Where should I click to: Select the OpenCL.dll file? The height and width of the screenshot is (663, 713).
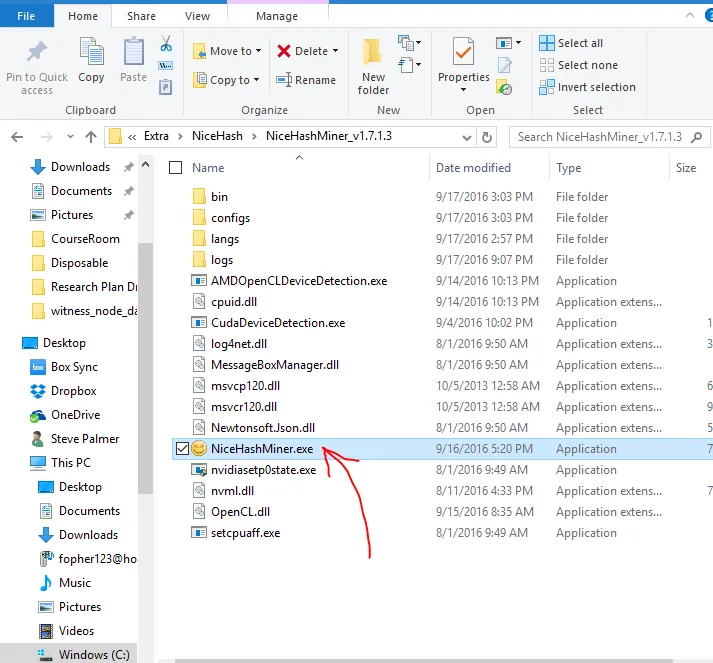[240, 512]
